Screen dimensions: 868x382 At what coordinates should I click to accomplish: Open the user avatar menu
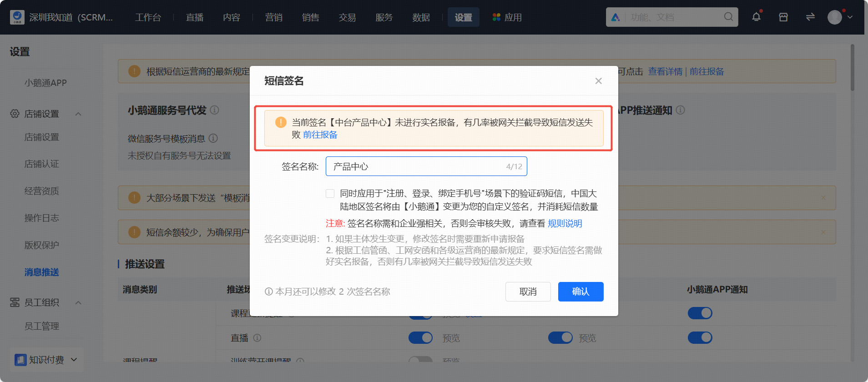[x=835, y=17]
